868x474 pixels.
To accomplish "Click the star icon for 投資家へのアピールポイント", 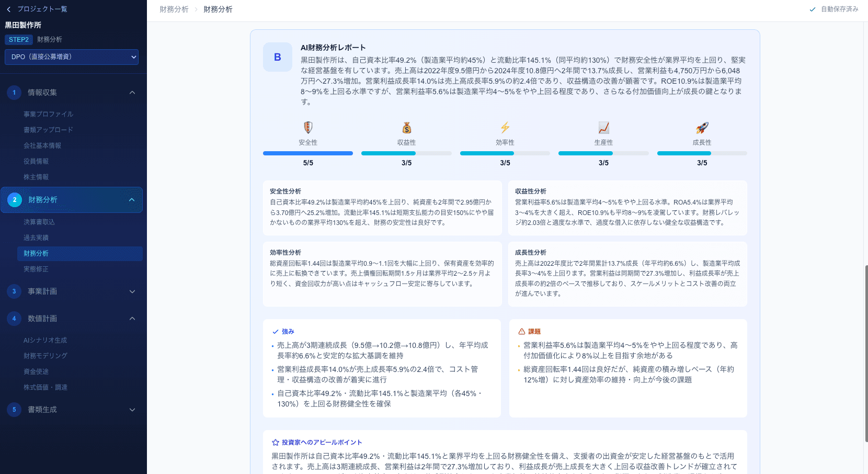I will (x=275, y=442).
